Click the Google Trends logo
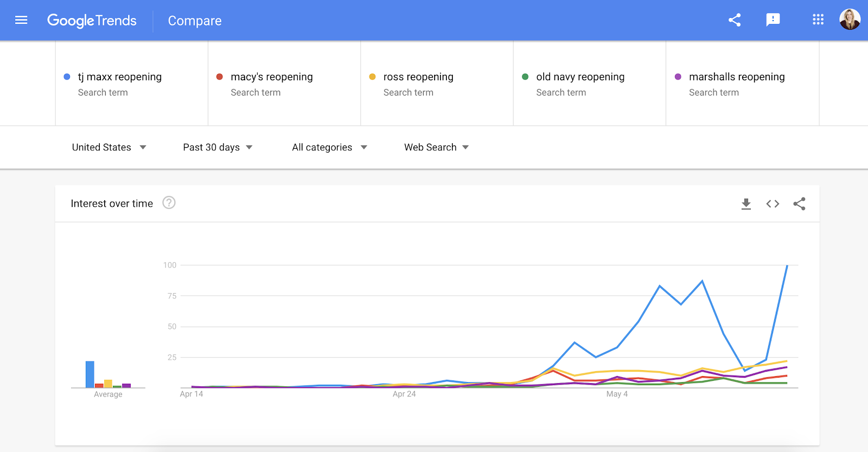868x452 pixels. (x=92, y=21)
